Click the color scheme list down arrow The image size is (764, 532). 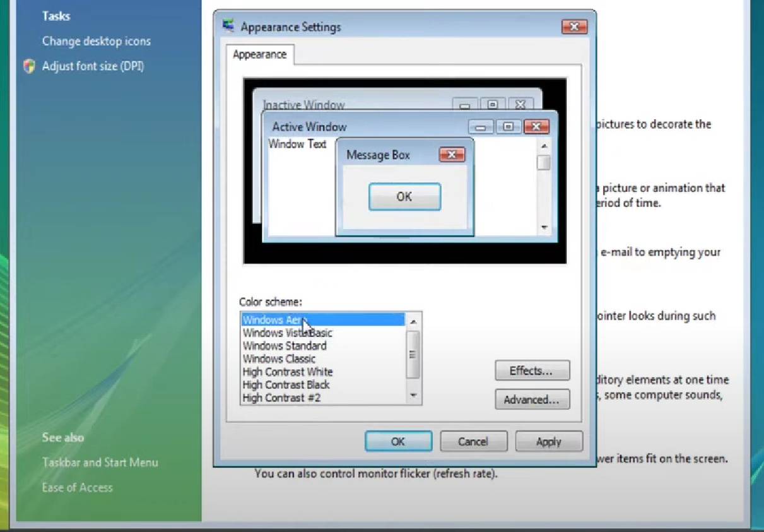point(413,396)
